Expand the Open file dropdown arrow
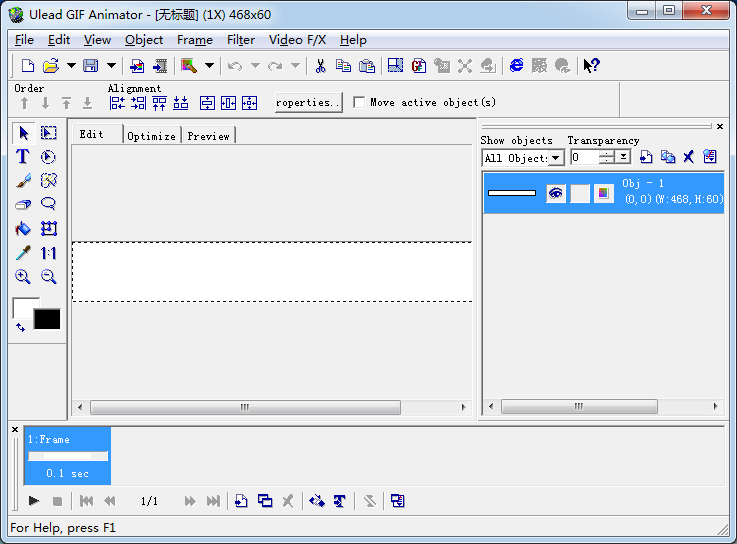 71,66
